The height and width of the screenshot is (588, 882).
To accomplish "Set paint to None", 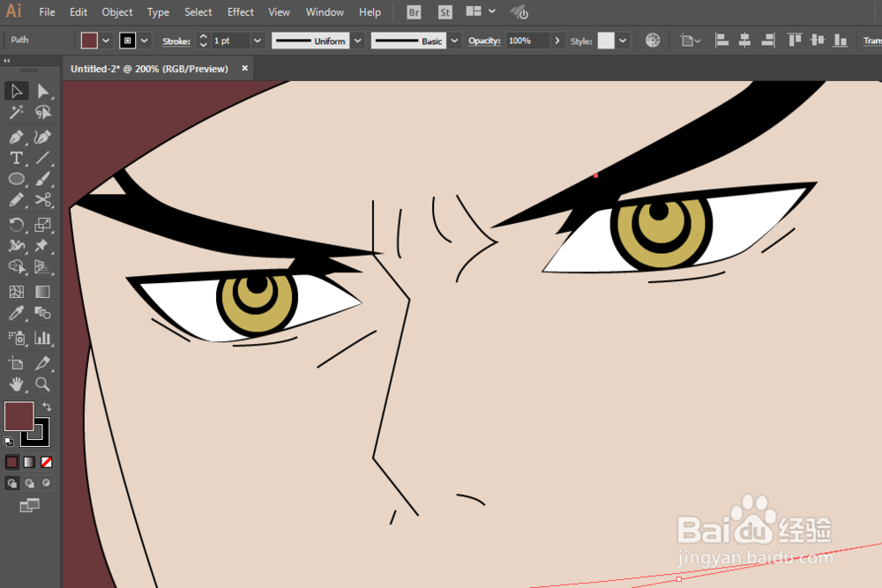I will tap(47, 462).
